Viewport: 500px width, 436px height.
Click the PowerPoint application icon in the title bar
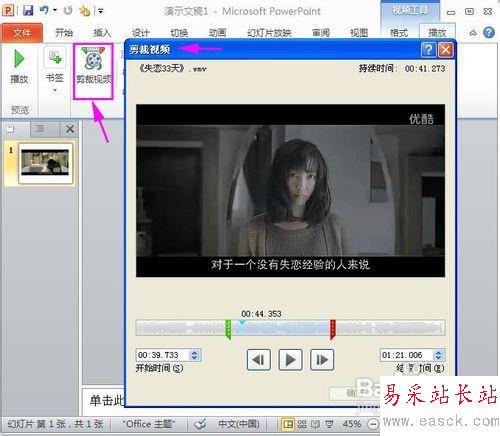pos(8,10)
